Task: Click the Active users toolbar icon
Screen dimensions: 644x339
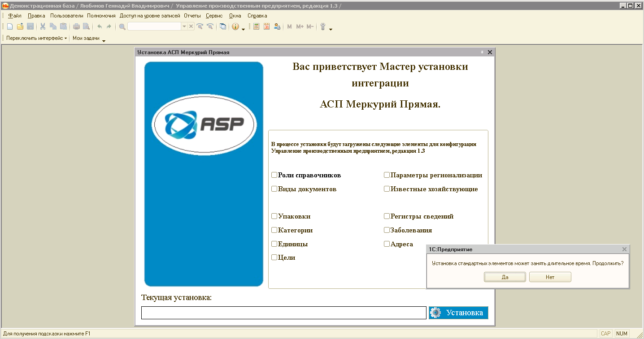Action: pyautogui.click(x=277, y=26)
